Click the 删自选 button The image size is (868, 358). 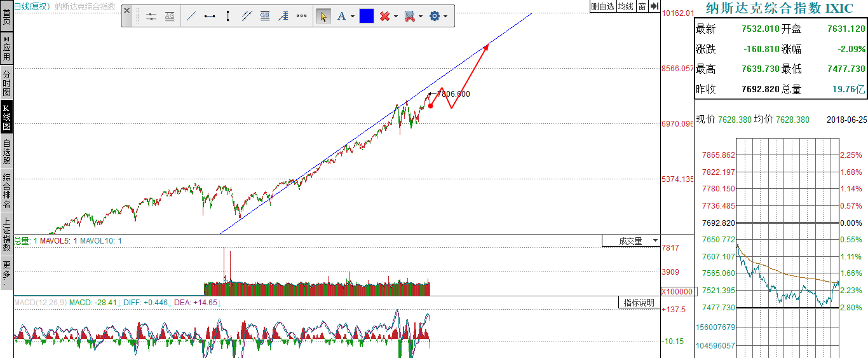(x=602, y=6)
